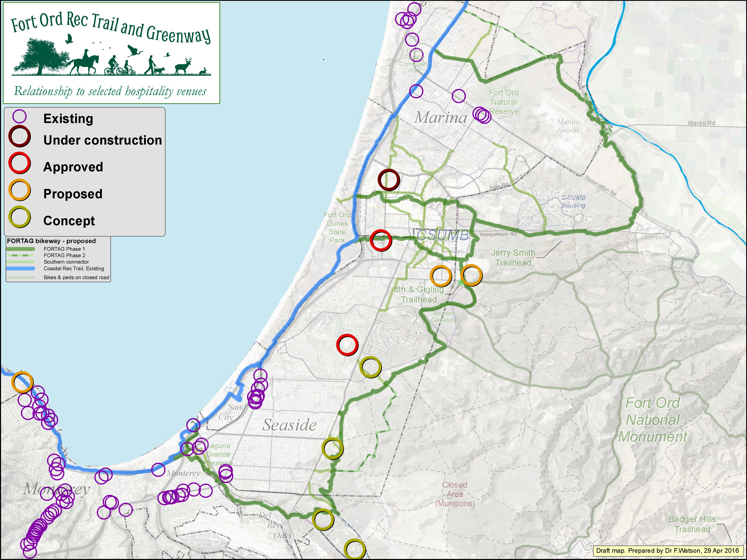Click the horse rider silhouette in logo
Viewport: 747px width, 560px height.
click(84, 62)
